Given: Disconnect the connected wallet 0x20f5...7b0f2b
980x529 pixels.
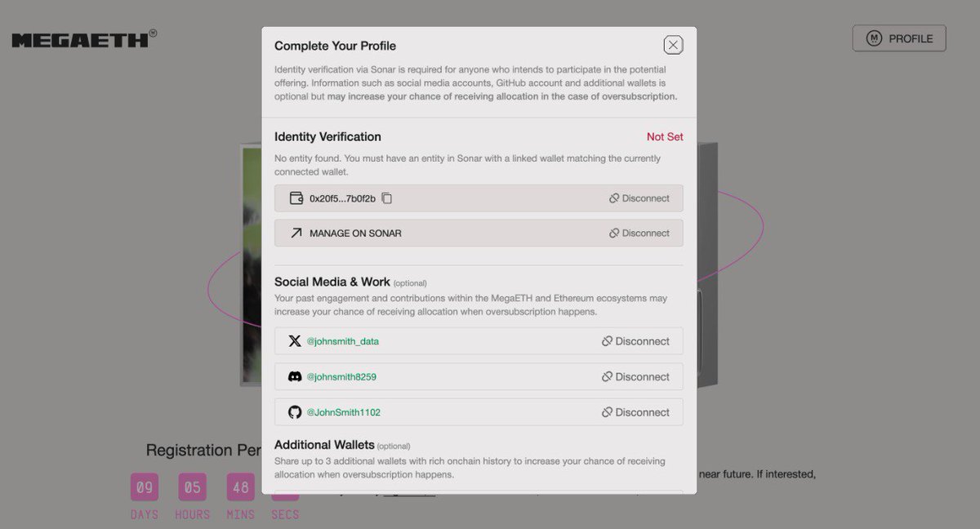Looking at the screenshot, I should coord(639,198).
